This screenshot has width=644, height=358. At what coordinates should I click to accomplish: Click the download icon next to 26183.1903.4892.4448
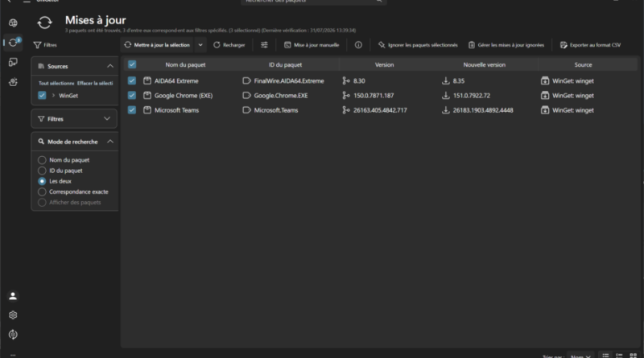(446, 110)
